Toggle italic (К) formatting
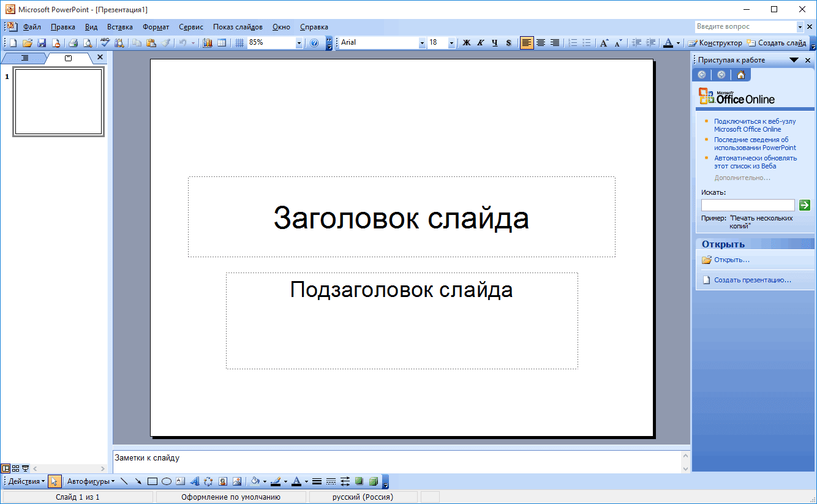Viewport: 817px width, 504px height. tap(480, 43)
